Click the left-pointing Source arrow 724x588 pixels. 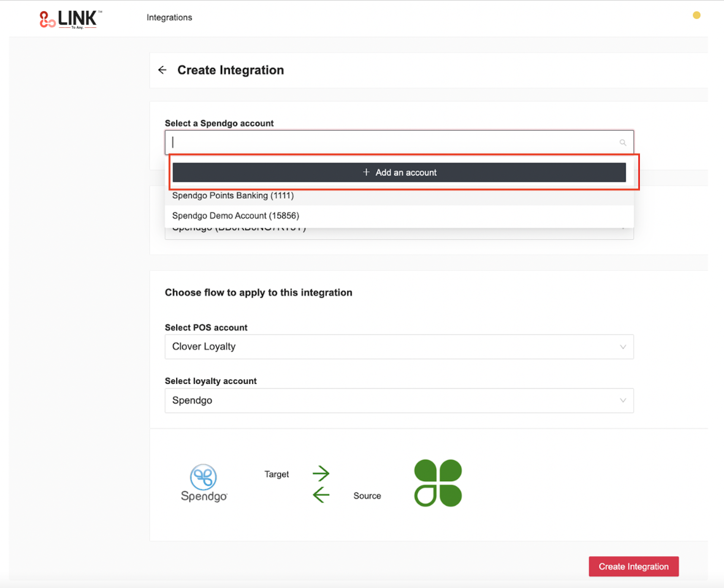click(321, 495)
